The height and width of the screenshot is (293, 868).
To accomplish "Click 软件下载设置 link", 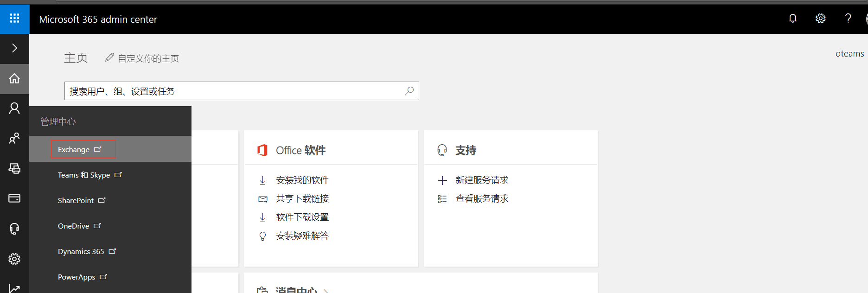I will click(x=302, y=217).
